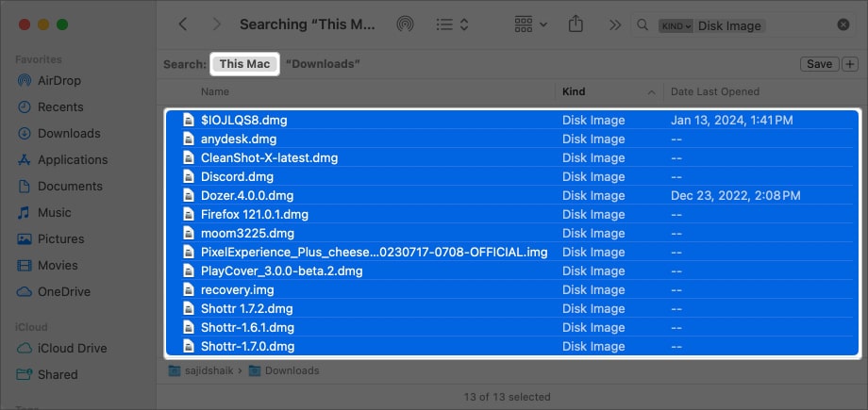Open iCloud Drive in the sidebar

click(72, 349)
